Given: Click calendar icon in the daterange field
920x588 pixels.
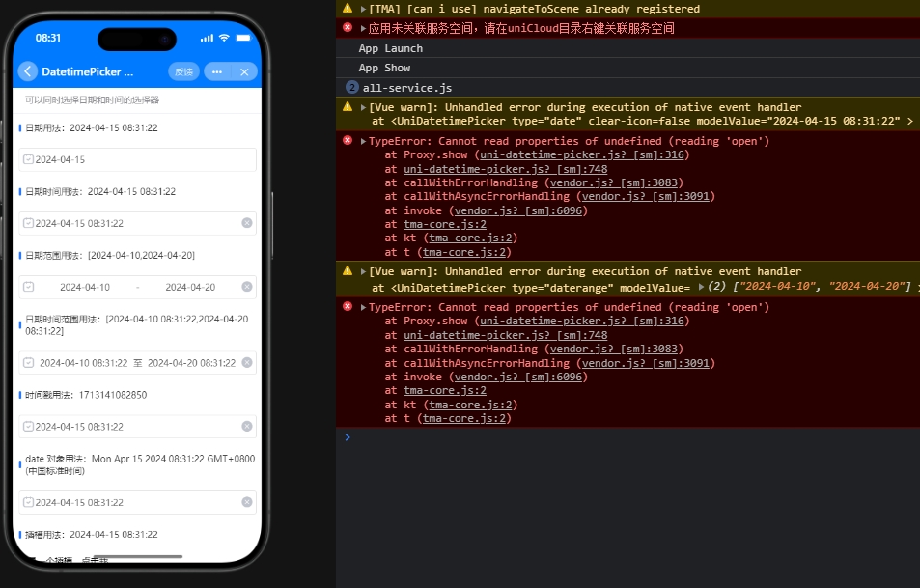Looking at the screenshot, I should point(28,287).
